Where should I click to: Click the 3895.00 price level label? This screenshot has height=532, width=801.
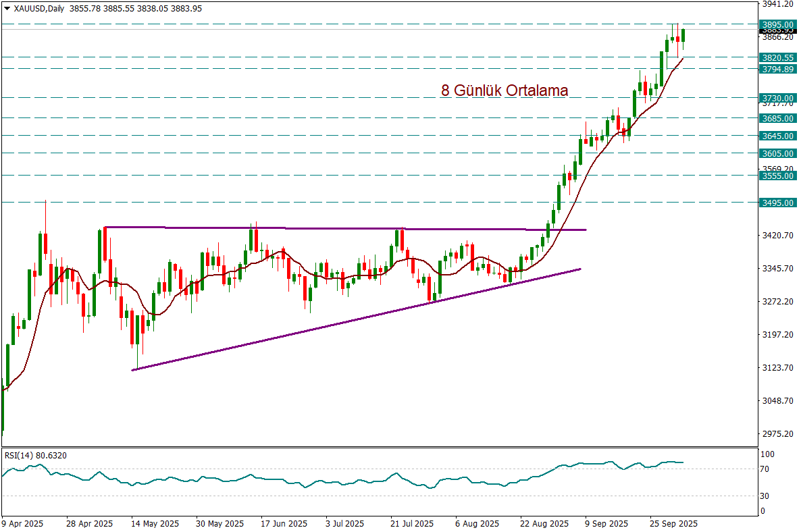[x=776, y=24]
